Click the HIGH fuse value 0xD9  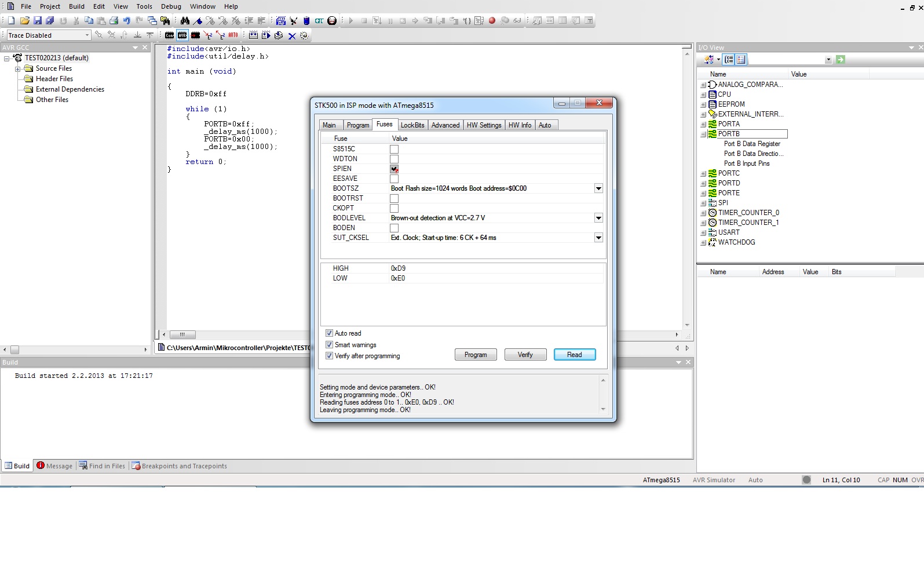[398, 268]
